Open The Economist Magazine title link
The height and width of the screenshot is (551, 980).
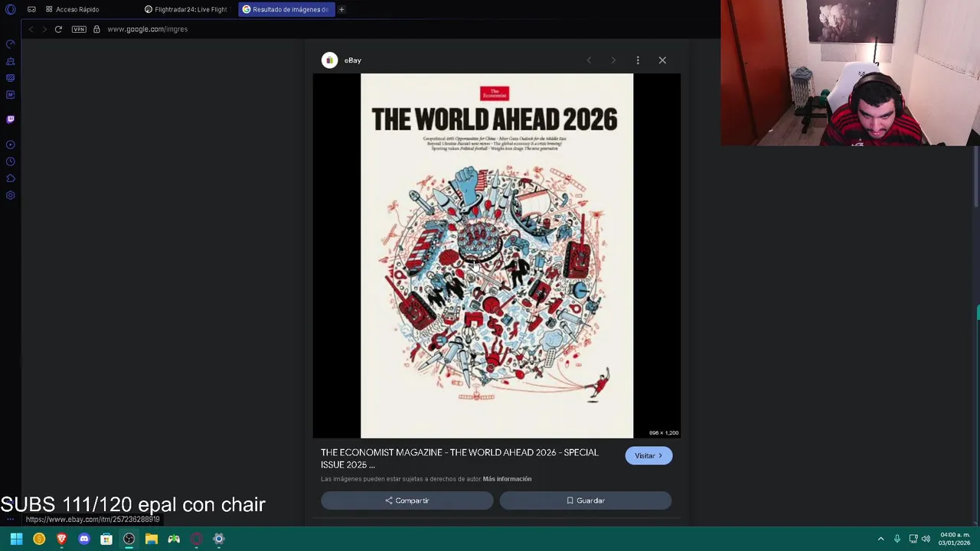pyautogui.click(x=459, y=458)
